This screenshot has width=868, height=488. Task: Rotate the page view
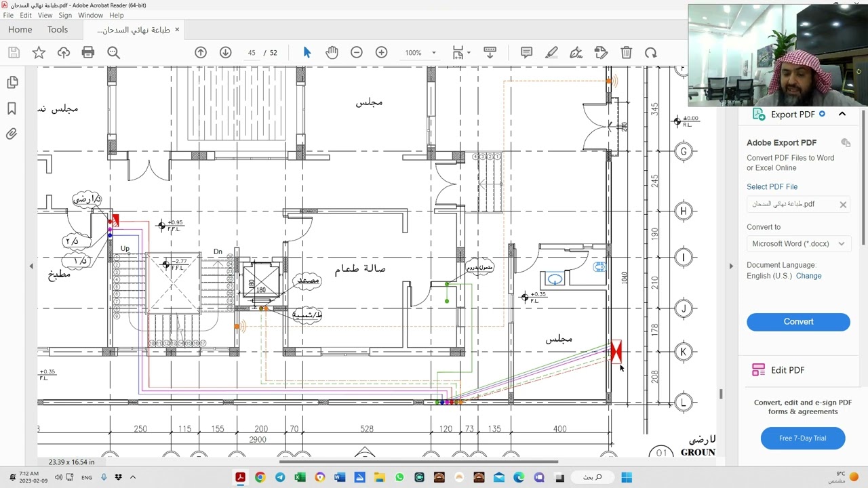point(651,53)
